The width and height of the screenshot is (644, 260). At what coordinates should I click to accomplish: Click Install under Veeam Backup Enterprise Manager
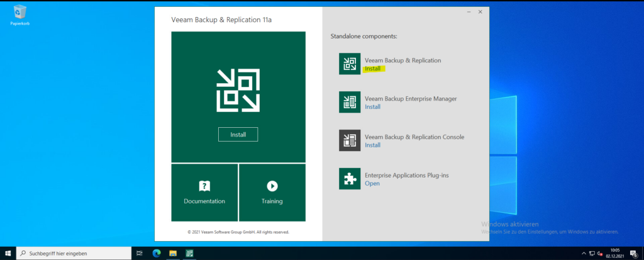pyautogui.click(x=373, y=107)
